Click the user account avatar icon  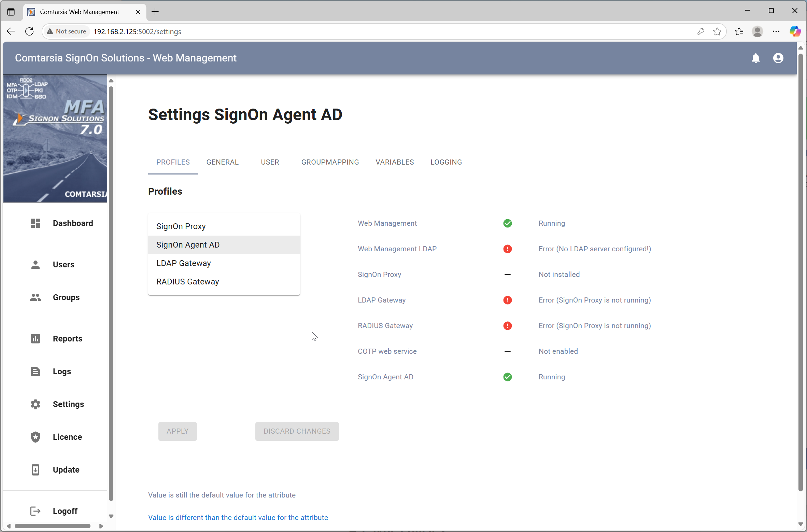pyautogui.click(x=778, y=58)
